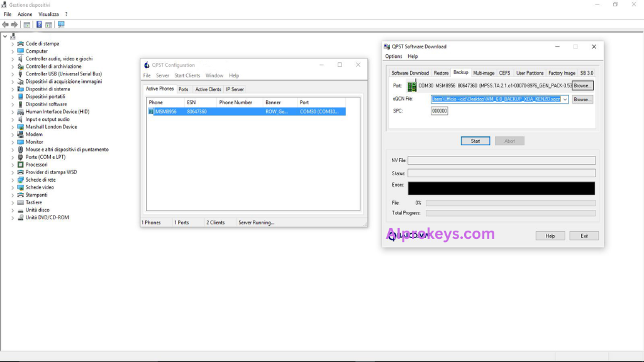This screenshot has width=644, height=362.
Task: Click the QPST Configuration window title icon
Action: point(146,65)
